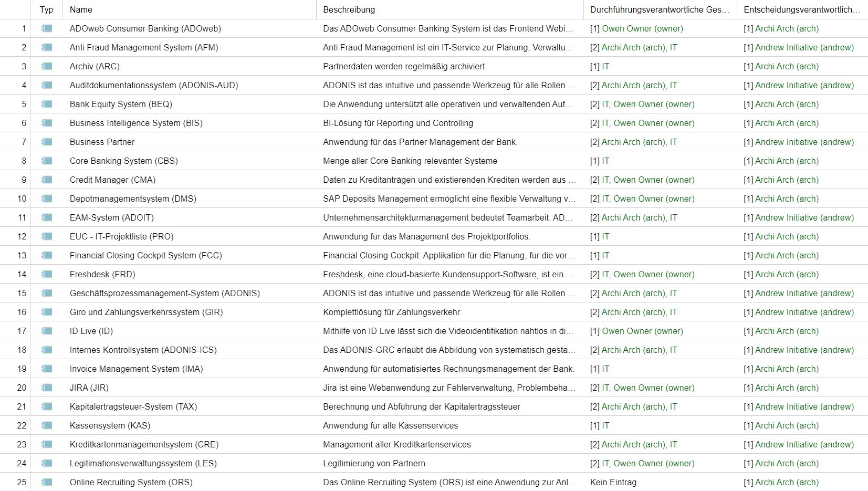Select Business Intelligence System (BIS) name

136,123
